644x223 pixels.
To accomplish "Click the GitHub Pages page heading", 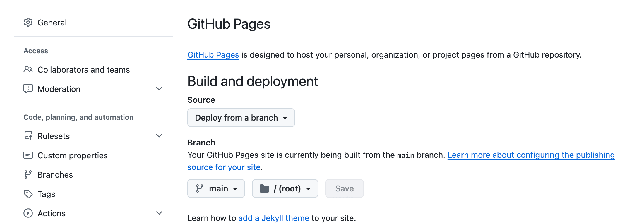I will point(229,24).
